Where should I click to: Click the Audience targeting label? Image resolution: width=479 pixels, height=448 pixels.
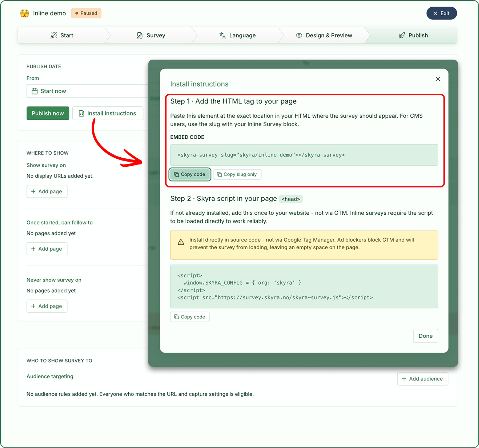(50, 376)
